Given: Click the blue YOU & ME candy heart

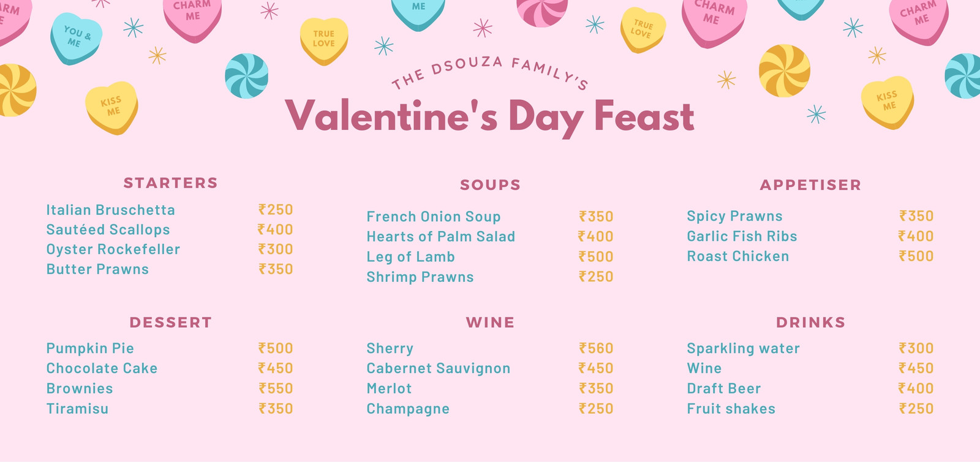Looking at the screenshot, I should pos(76,39).
